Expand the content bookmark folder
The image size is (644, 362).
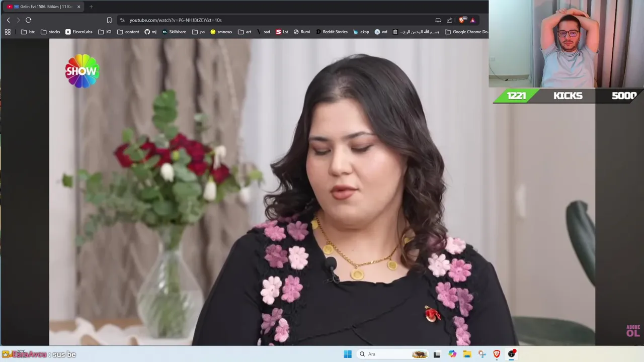pyautogui.click(x=128, y=32)
